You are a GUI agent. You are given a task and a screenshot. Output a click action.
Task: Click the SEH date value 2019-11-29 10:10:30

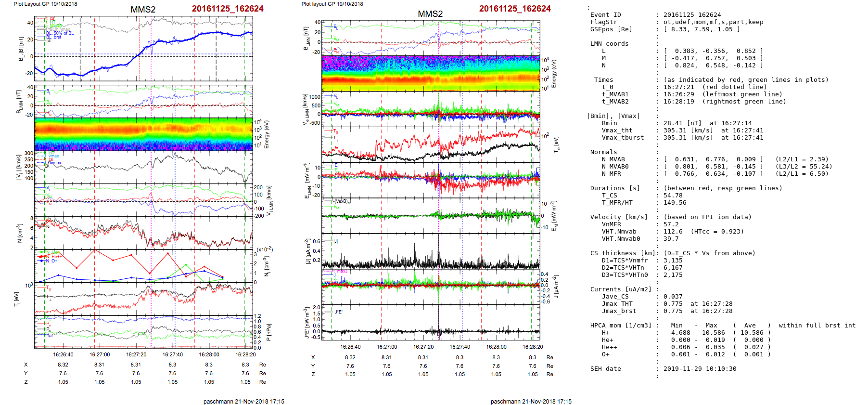pyautogui.click(x=700, y=369)
